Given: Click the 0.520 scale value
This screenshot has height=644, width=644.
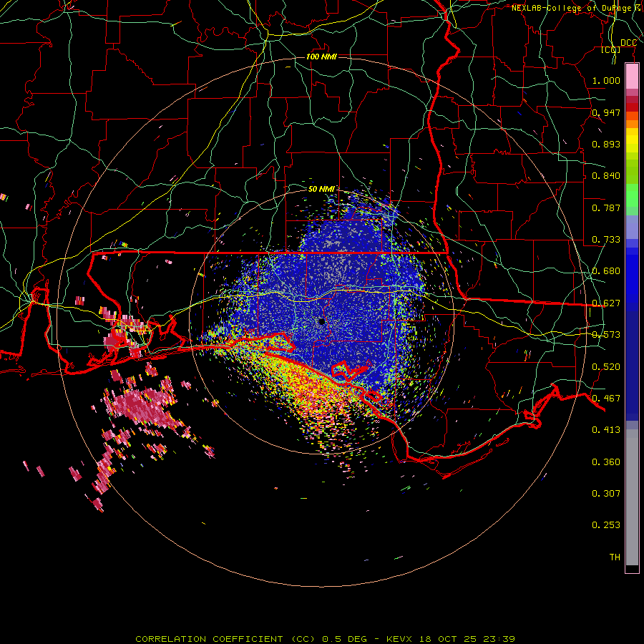Looking at the screenshot, I should (x=606, y=366).
